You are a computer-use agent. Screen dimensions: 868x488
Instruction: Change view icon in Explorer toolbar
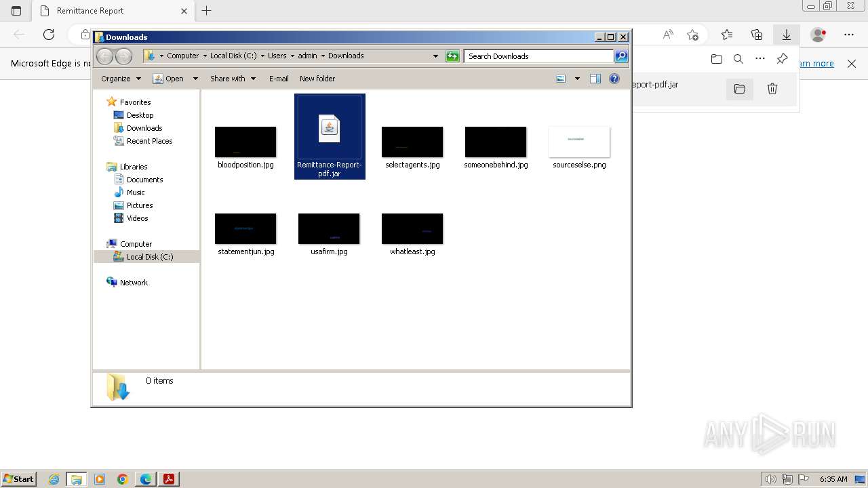tap(561, 79)
